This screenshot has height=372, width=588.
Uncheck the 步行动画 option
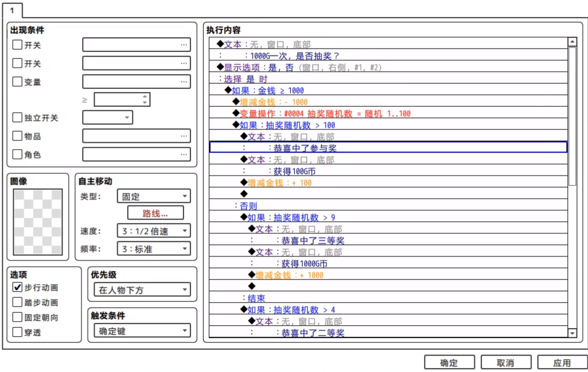tap(17, 287)
